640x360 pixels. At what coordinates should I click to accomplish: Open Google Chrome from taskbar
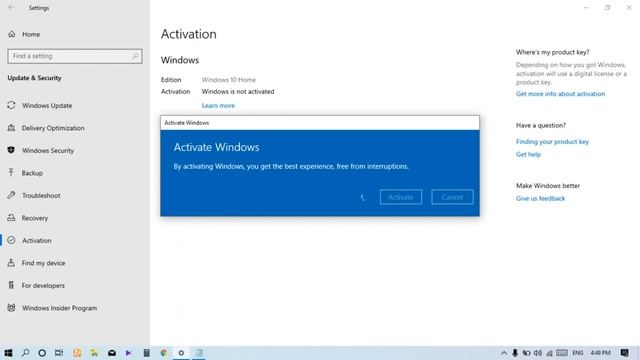click(x=164, y=353)
